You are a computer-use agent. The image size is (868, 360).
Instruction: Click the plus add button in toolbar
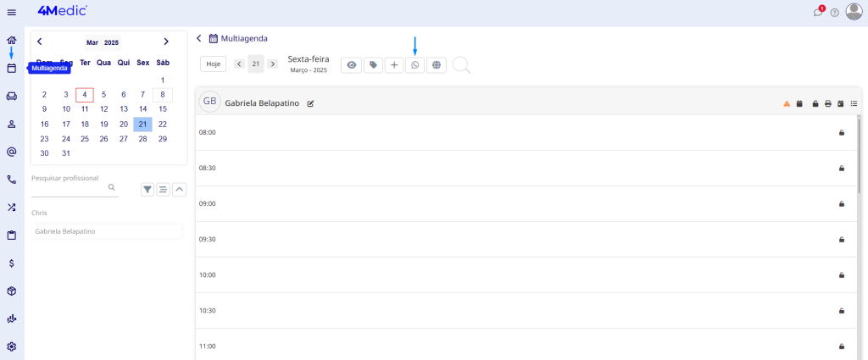pos(394,64)
